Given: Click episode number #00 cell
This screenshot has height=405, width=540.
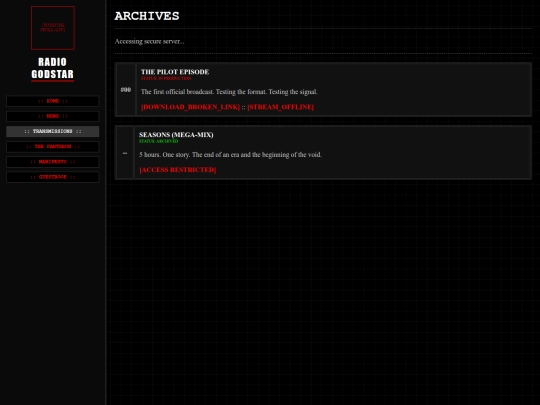Looking at the screenshot, I should pos(126,90).
